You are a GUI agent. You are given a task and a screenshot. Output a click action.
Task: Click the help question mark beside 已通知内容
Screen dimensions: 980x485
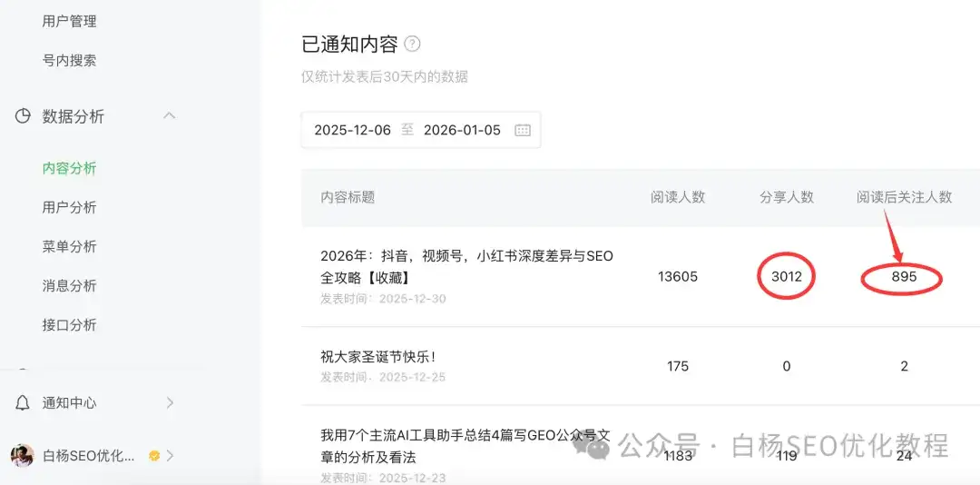pyautogui.click(x=413, y=45)
